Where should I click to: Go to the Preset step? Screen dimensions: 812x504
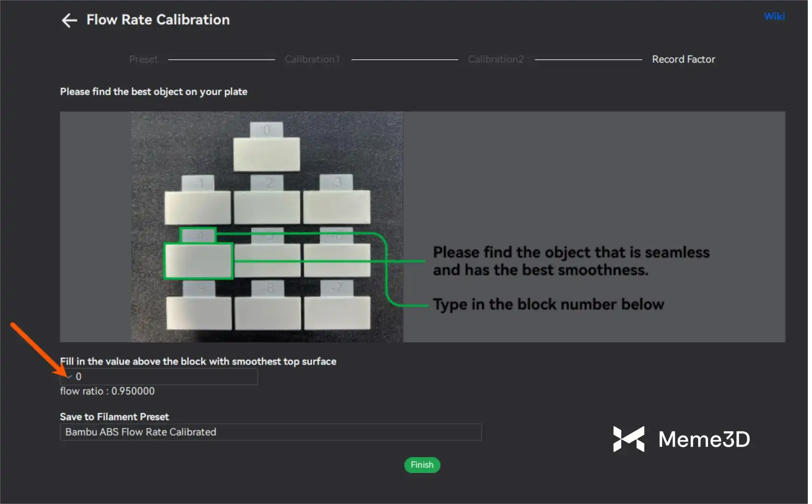point(143,59)
